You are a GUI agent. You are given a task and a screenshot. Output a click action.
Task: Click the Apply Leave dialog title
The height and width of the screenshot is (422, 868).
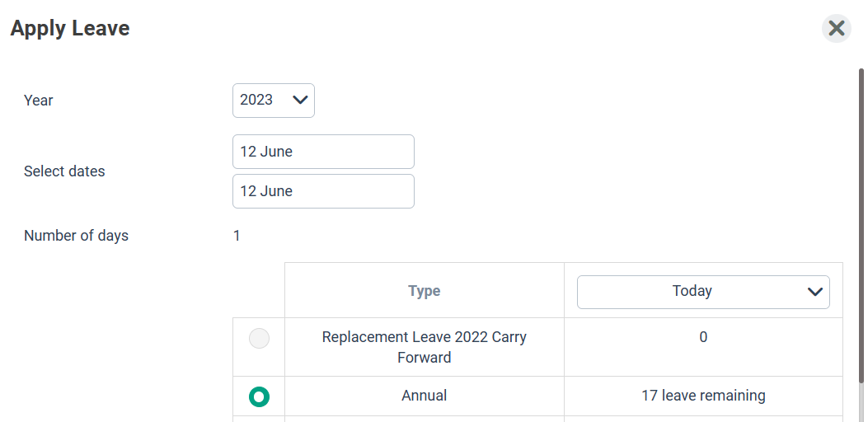[70, 29]
